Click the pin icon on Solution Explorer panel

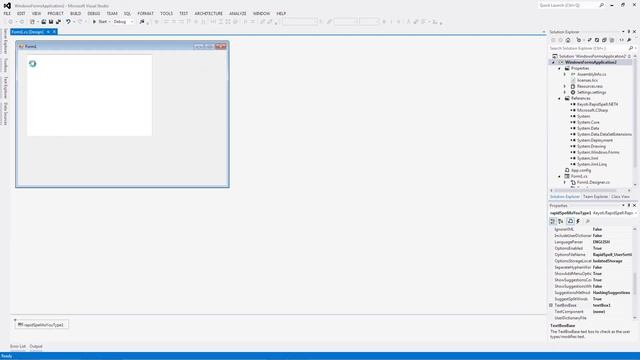point(629,32)
